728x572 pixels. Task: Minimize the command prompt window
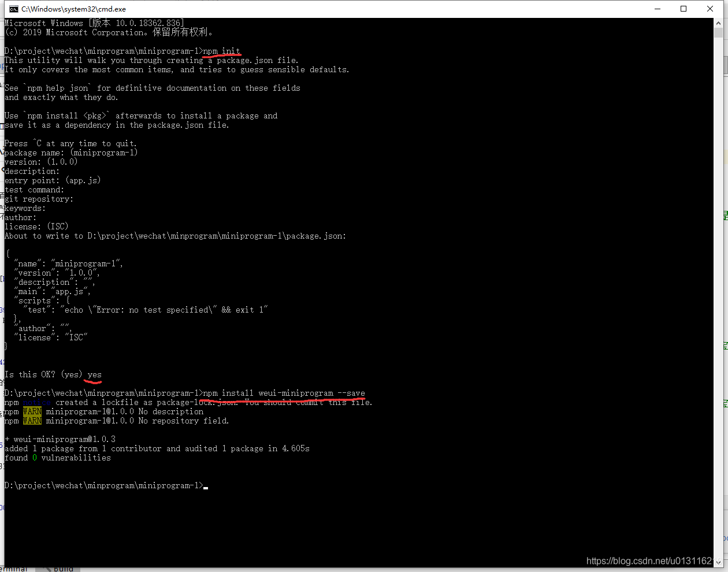658,9
